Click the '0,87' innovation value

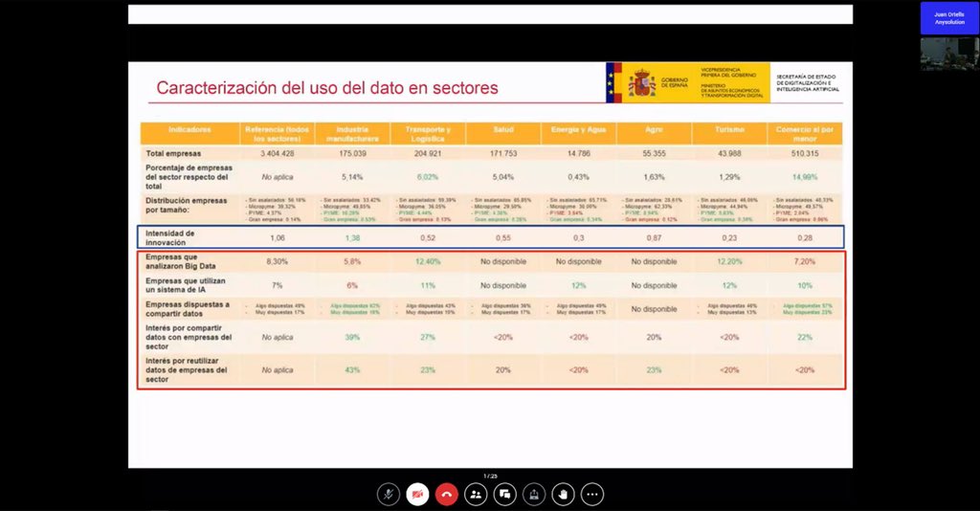pyautogui.click(x=654, y=238)
